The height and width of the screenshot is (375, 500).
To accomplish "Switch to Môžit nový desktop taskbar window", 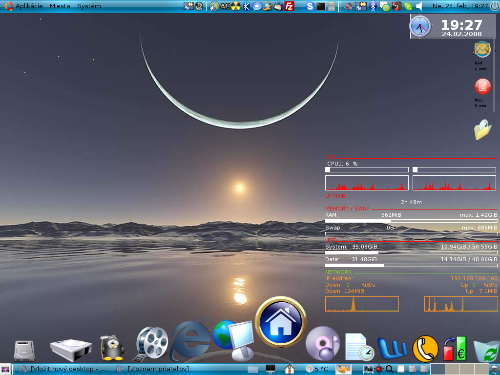I will (x=64, y=369).
